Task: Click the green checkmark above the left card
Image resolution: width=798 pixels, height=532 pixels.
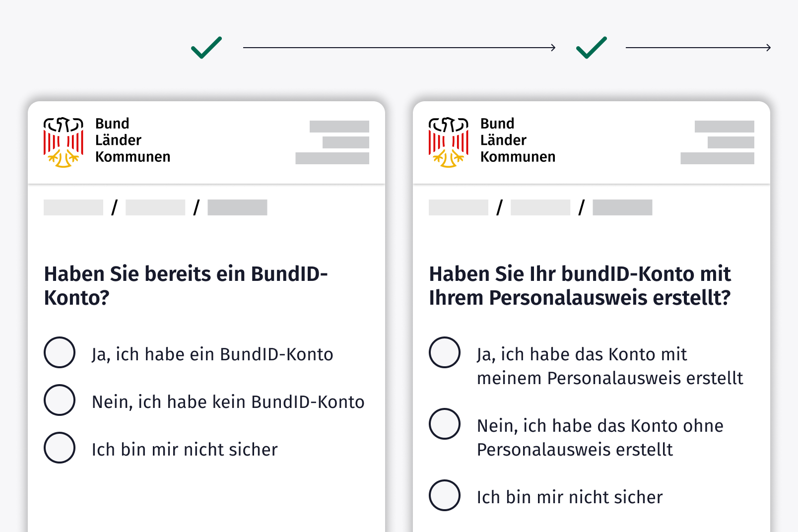Action: coord(206,48)
